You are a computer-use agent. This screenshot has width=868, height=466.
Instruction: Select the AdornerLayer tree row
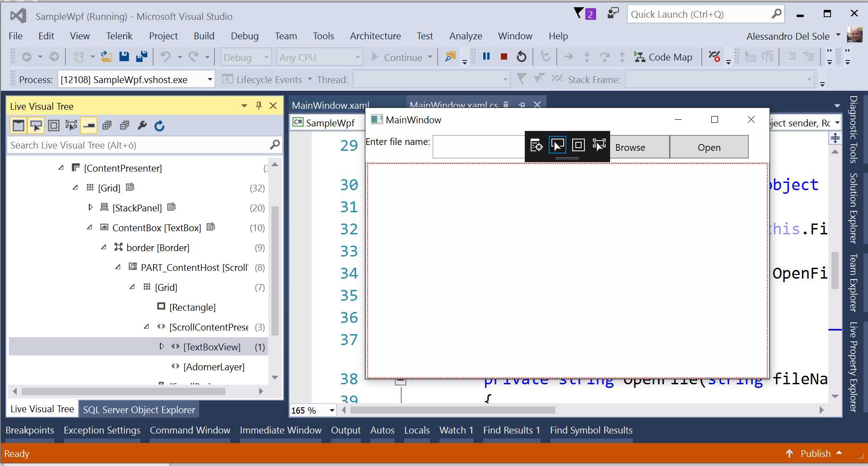pos(138,367)
